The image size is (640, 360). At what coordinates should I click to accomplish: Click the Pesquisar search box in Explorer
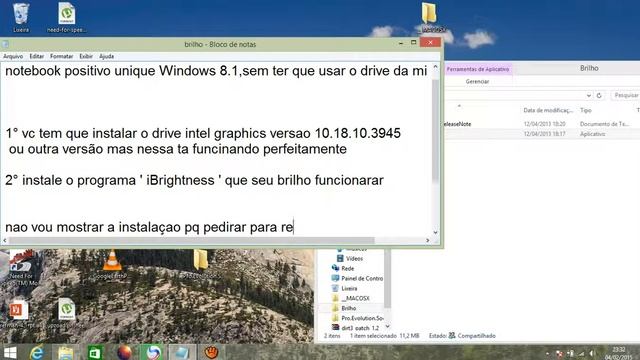tap(625, 95)
